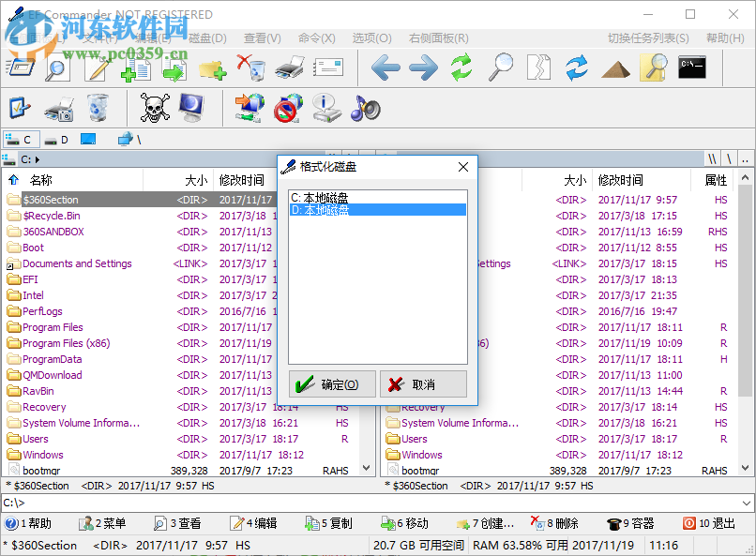
Task: Click the speaker audio icon in second toolbar row
Action: coord(366,108)
